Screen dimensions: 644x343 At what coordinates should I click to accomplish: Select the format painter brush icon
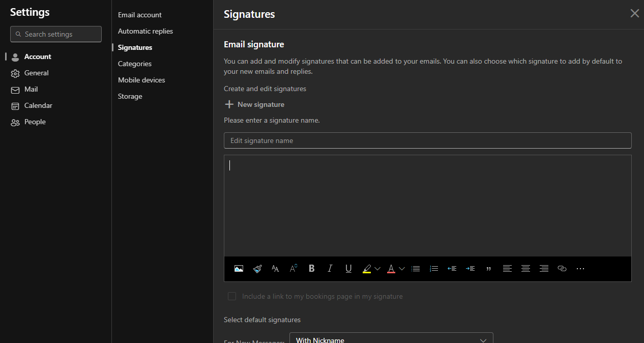(x=257, y=269)
